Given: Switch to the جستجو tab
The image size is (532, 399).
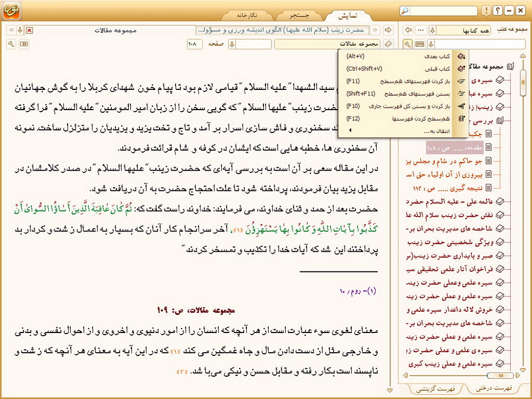Looking at the screenshot, I should tap(300, 15).
